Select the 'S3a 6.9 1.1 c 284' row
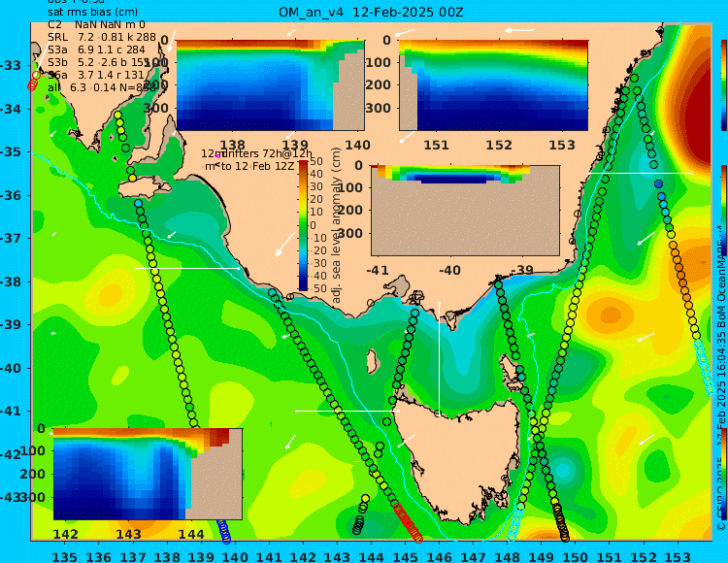 (96, 50)
